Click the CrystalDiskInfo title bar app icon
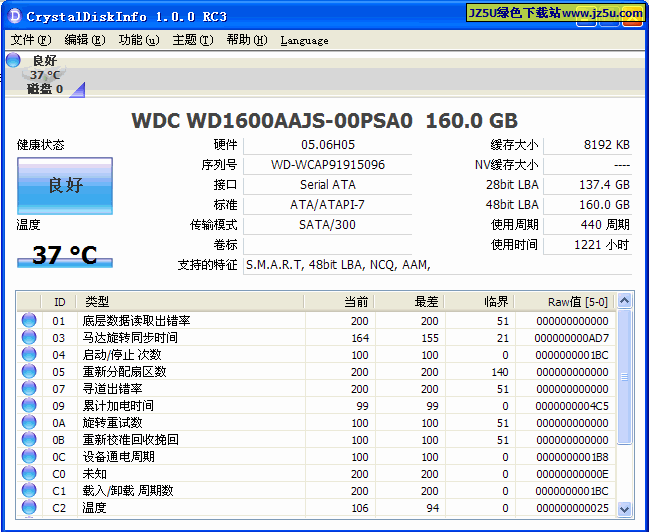Image resolution: width=649 pixels, height=532 pixels. point(15,16)
